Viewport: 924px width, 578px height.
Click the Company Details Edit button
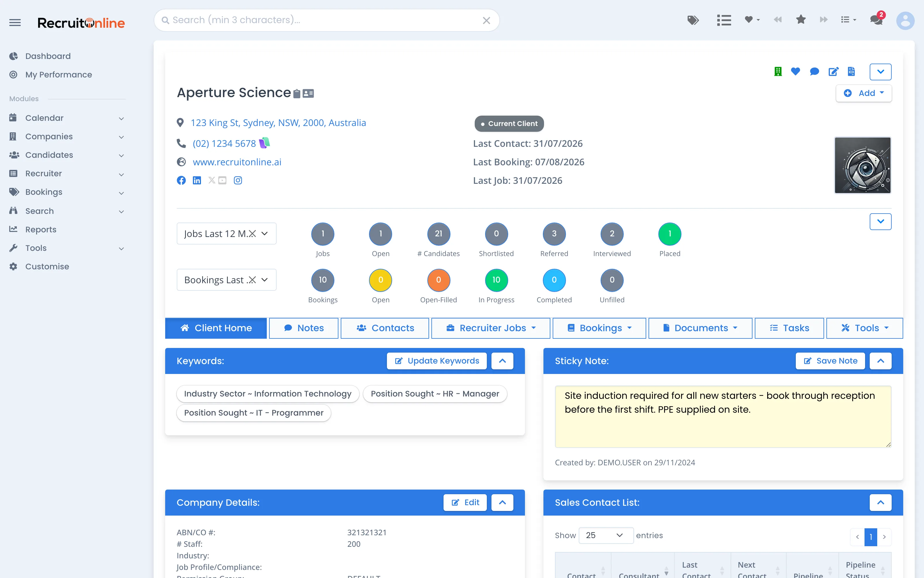coord(465,503)
